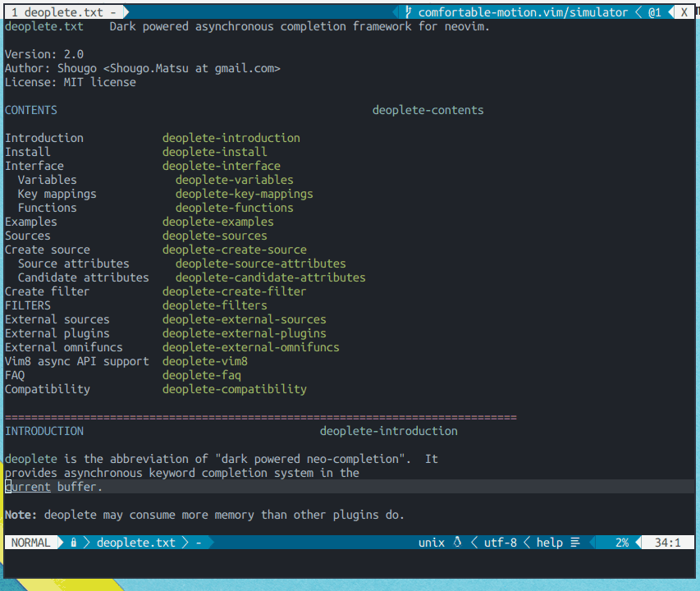The width and height of the screenshot is (700, 591).
Task: Click the 'deoplete.txt' title on first line
Action: click(44, 26)
